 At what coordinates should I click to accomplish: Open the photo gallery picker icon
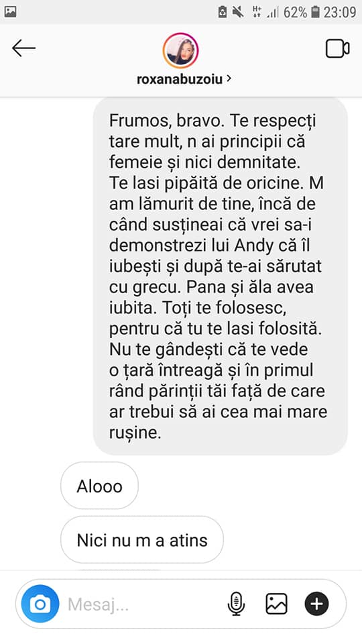pyautogui.click(x=276, y=604)
